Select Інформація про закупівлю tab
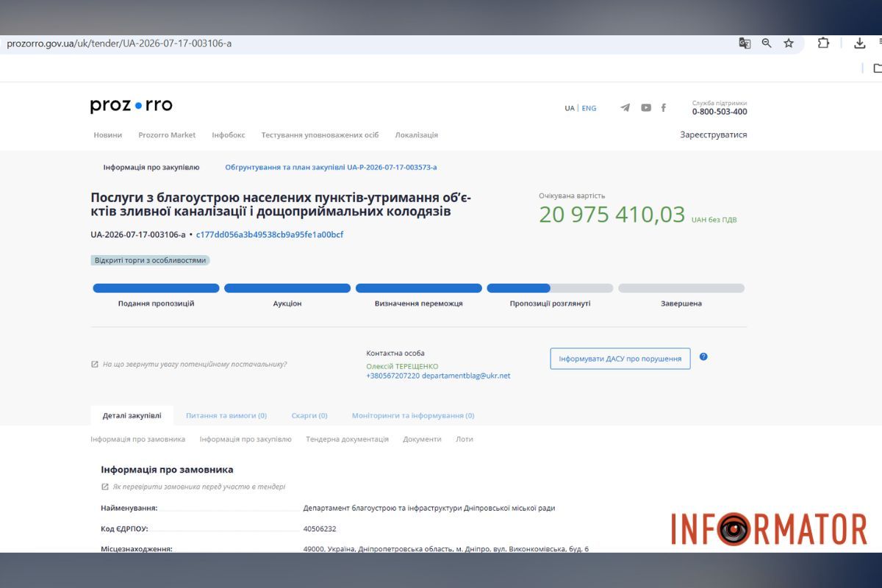 151,167
